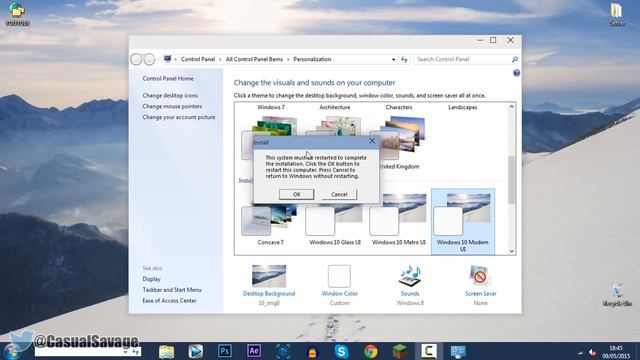Click the address bar computer icon

tap(167, 59)
